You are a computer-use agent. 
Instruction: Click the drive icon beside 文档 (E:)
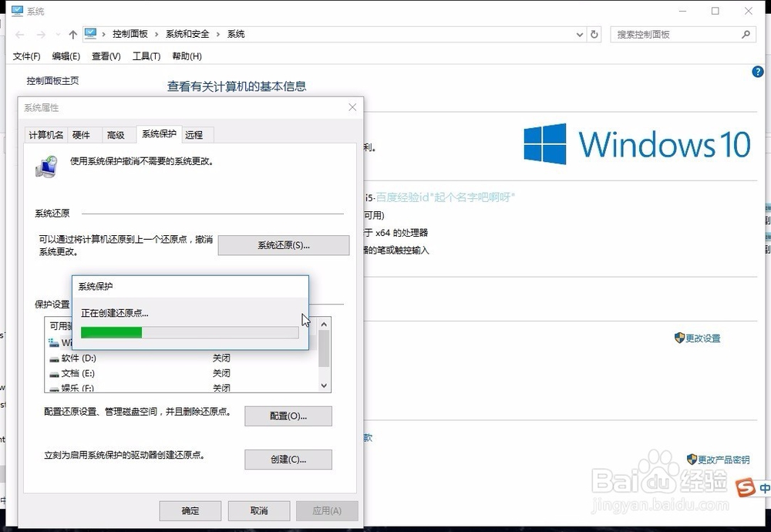[x=54, y=373]
